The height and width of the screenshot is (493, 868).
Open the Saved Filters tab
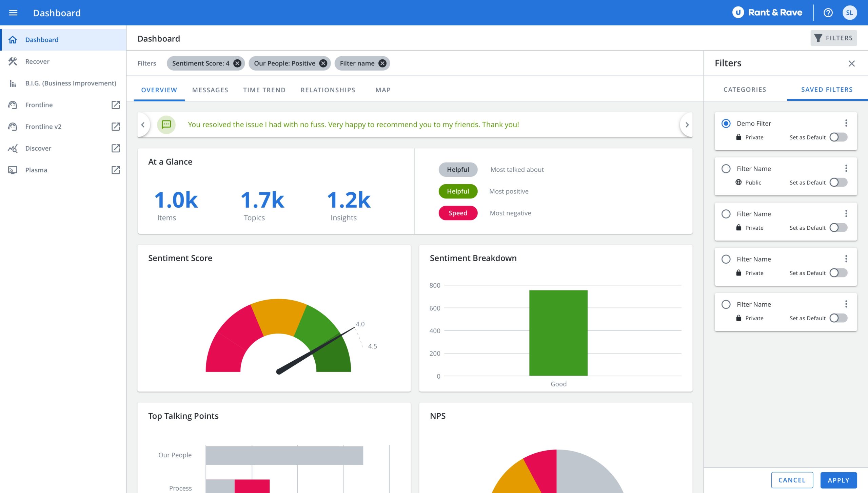pos(827,90)
